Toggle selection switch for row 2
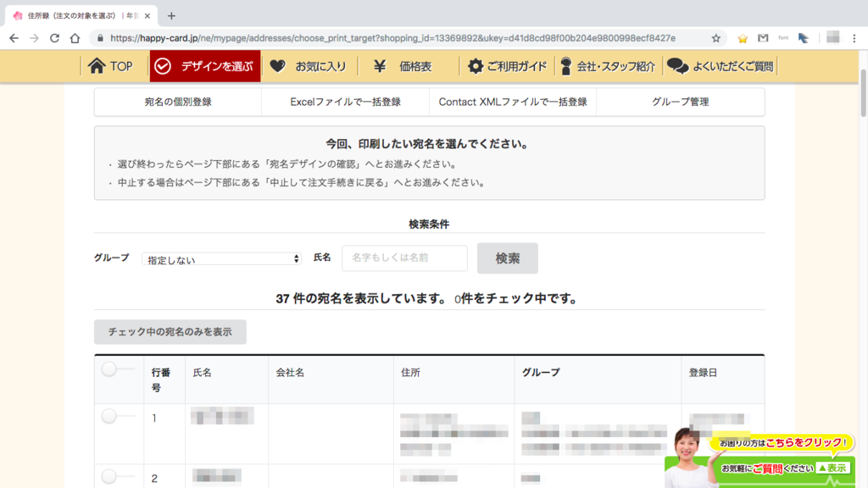Image resolution: width=868 pixels, height=488 pixels. [x=118, y=476]
